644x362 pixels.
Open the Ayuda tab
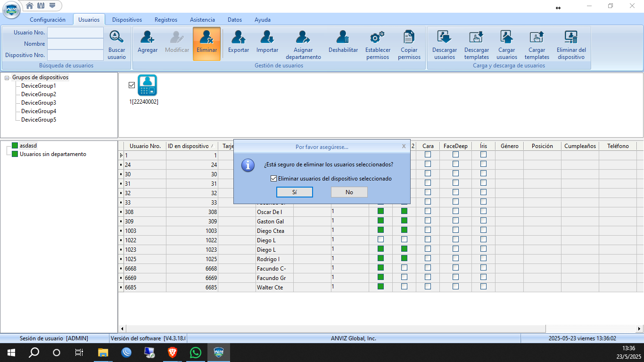point(263,20)
